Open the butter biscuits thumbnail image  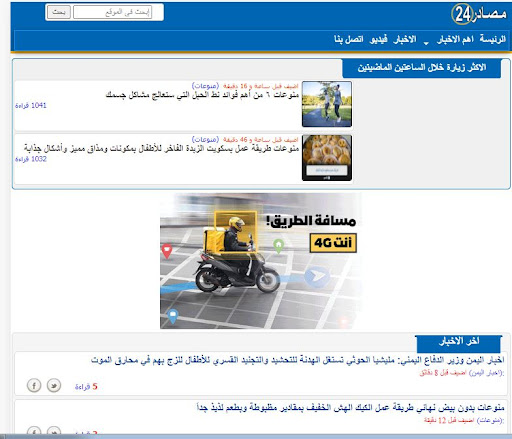pyautogui.click(x=327, y=158)
